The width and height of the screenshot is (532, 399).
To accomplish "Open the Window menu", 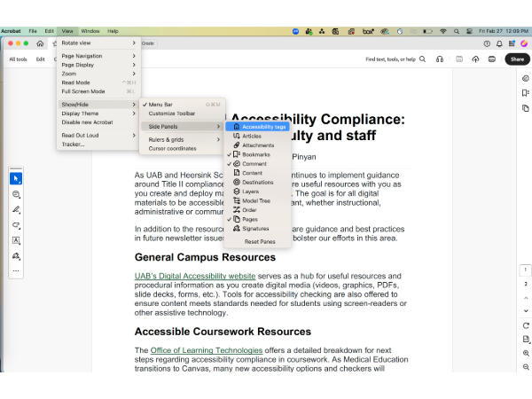I will click(90, 31).
